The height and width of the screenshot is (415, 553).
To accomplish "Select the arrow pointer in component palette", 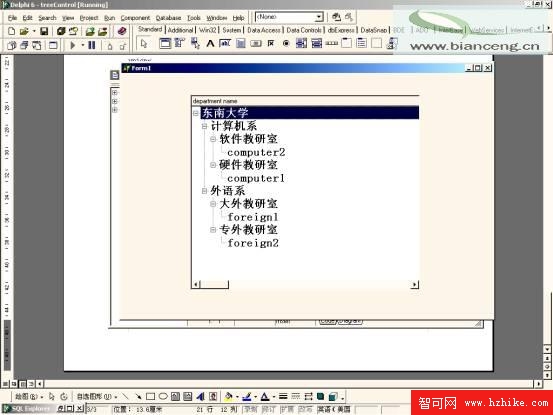I will (x=144, y=44).
